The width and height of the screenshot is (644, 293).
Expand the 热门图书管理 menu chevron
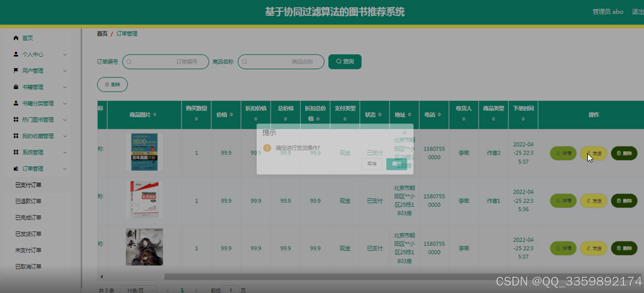click(65, 120)
